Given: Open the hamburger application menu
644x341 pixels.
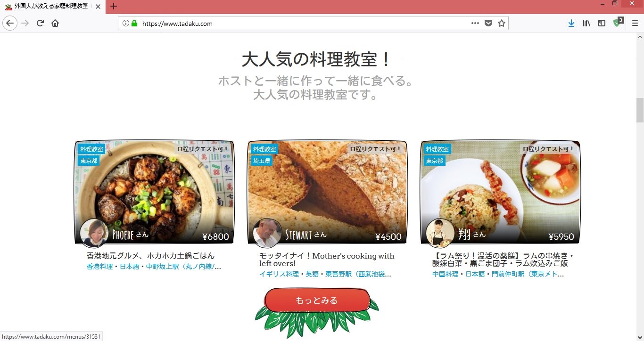Looking at the screenshot, I should (x=635, y=23).
